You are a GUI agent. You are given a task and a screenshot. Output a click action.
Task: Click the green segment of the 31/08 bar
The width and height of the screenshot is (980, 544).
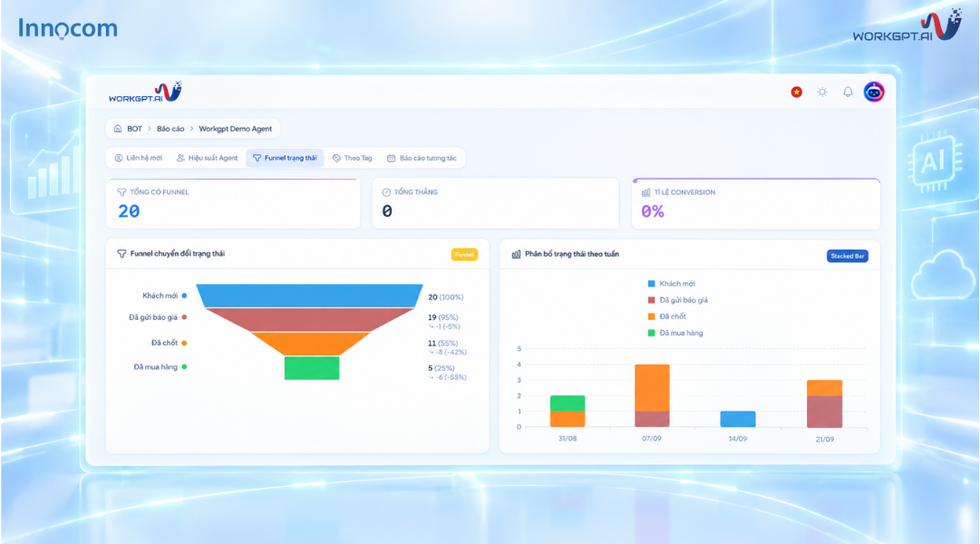coord(568,403)
